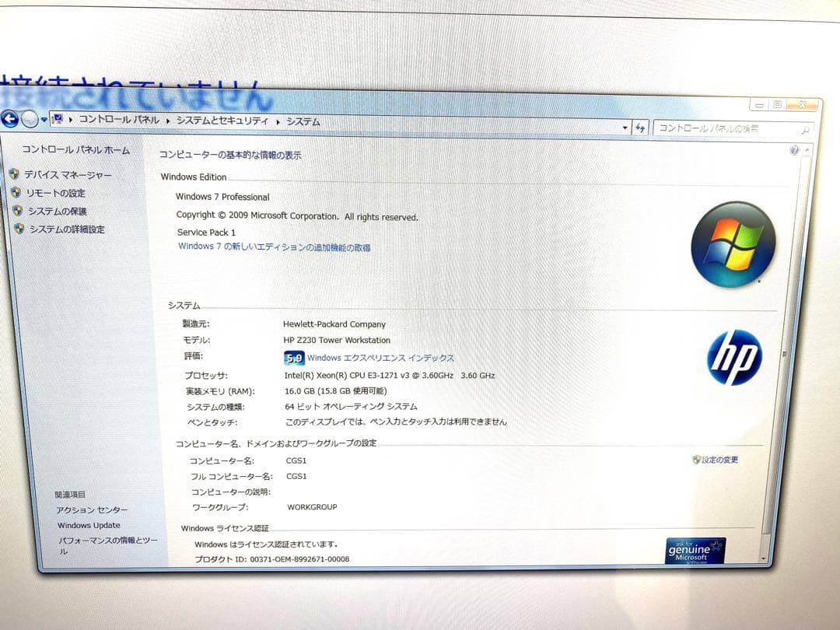Click the computer icon in the address bar
Screen dimensions: 840x630
point(56,120)
